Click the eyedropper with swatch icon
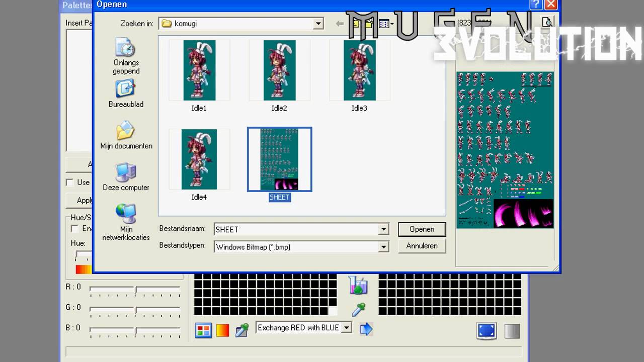The image size is (644, 362). [x=242, y=330]
